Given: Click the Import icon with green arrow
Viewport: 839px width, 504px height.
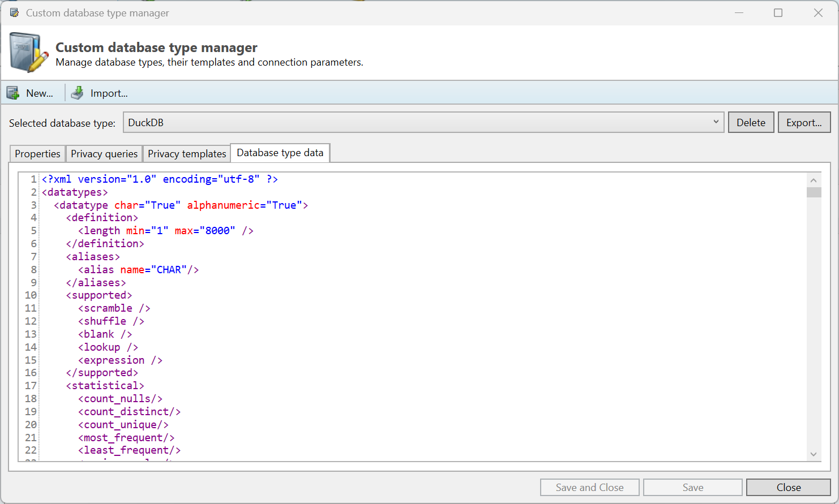Looking at the screenshot, I should [x=77, y=93].
